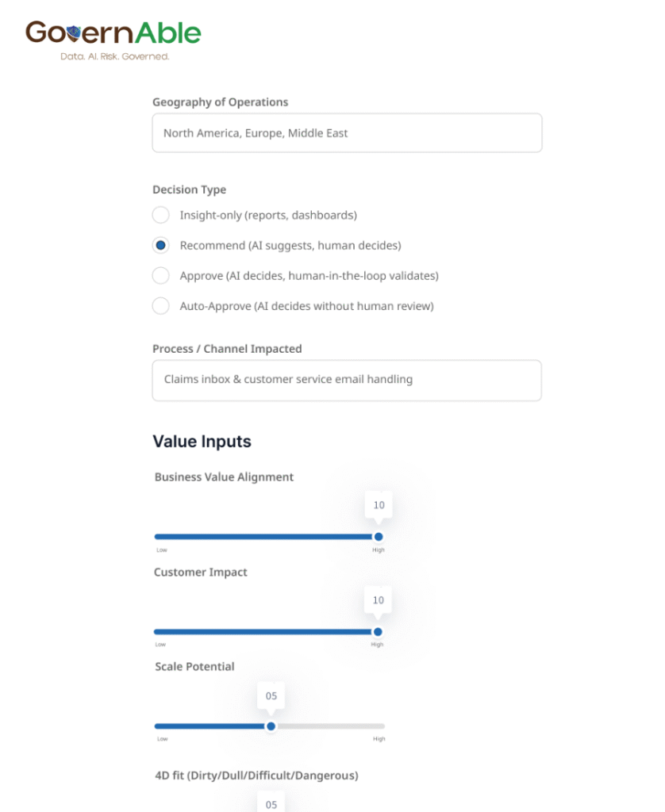Click the Customer Impact value bubble
The width and height of the screenshot is (665, 812).
(x=379, y=601)
